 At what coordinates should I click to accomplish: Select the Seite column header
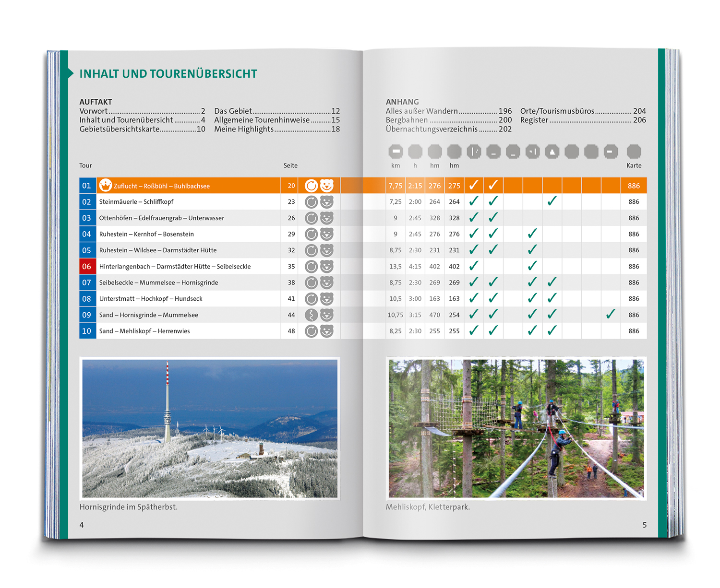[x=290, y=165]
